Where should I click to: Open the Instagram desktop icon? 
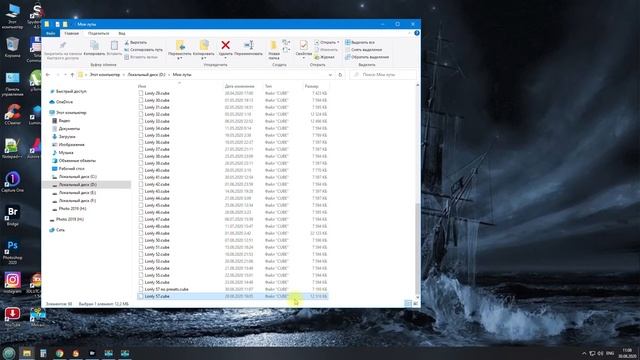(x=13, y=283)
